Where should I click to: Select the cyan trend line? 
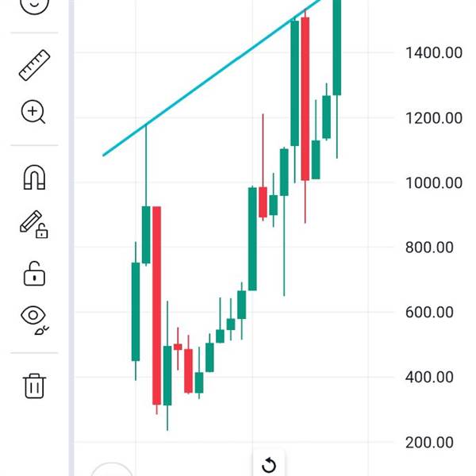pyautogui.click(x=212, y=78)
